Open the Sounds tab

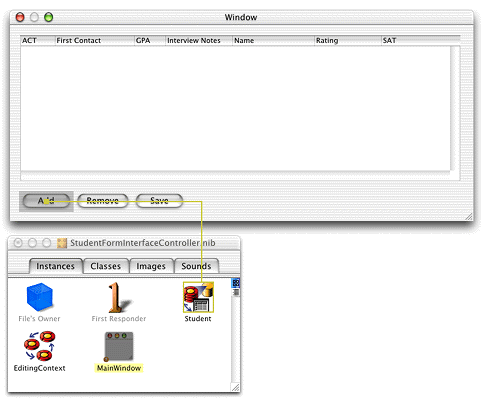196,266
